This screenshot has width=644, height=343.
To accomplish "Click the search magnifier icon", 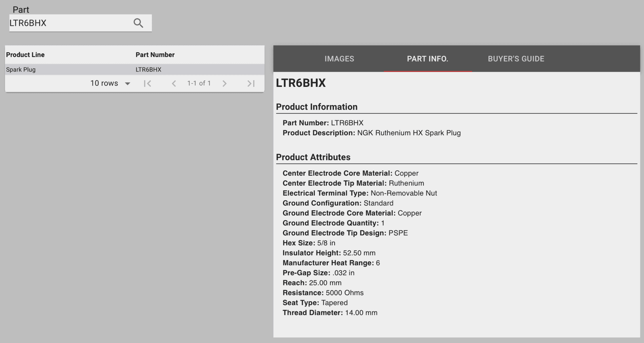I will click(138, 23).
